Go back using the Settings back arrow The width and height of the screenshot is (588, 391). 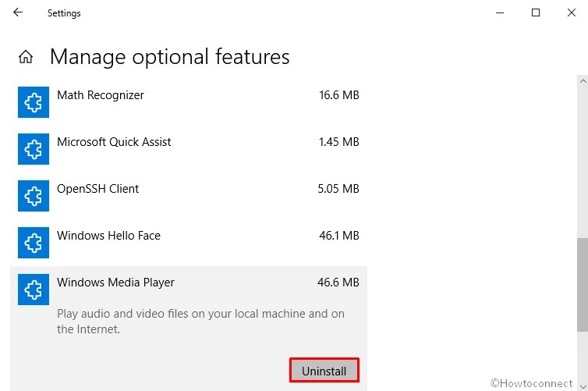tap(18, 12)
